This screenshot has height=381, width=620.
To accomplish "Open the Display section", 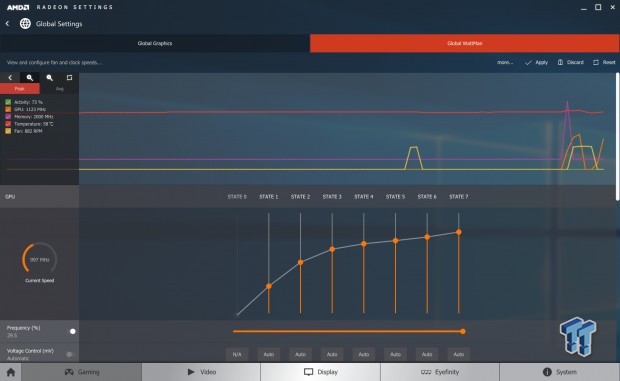I will tap(321, 372).
